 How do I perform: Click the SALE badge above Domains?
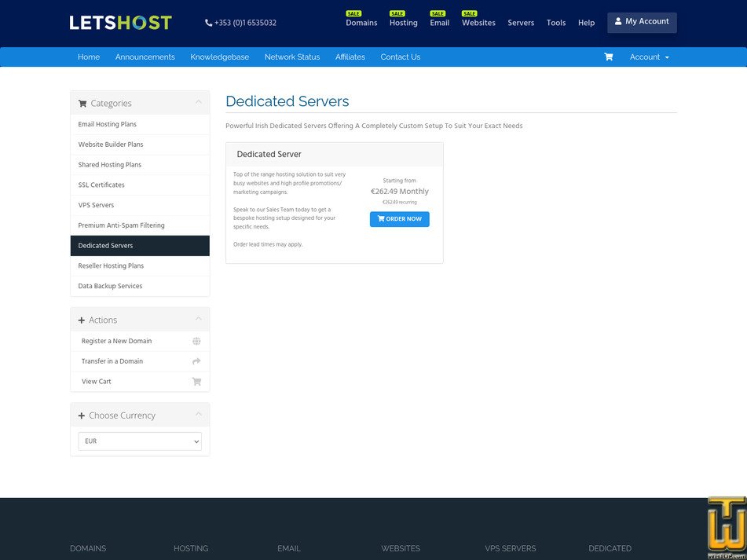354,13
